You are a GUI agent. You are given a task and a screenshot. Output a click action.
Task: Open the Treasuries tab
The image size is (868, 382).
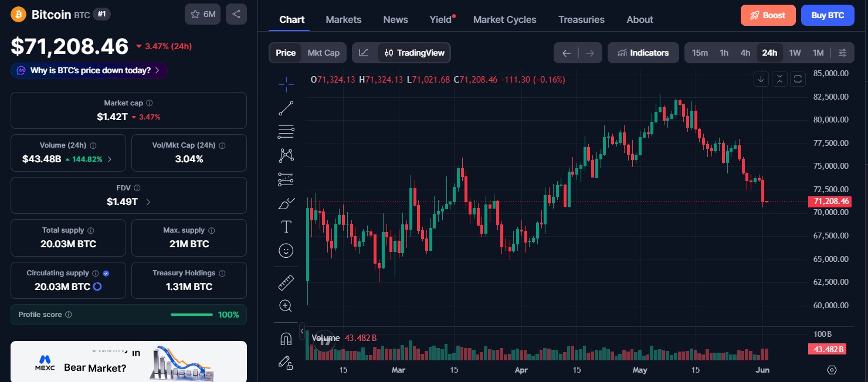(581, 19)
